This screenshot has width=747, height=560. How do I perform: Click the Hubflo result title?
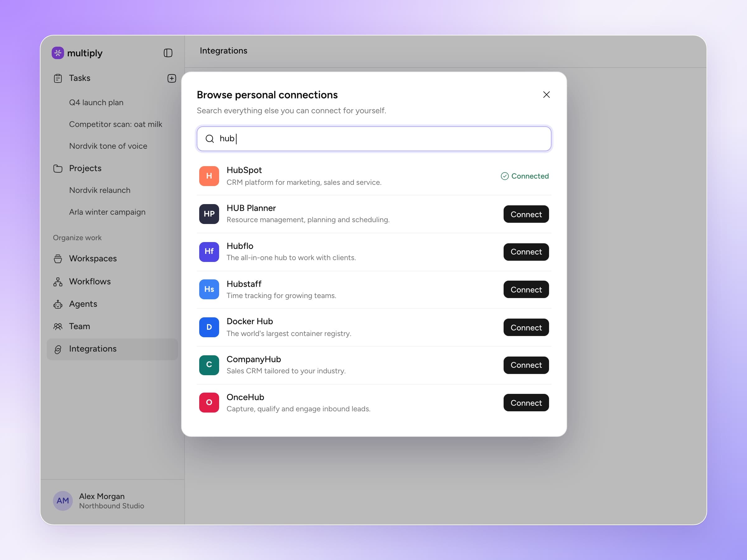pos(240,246)
